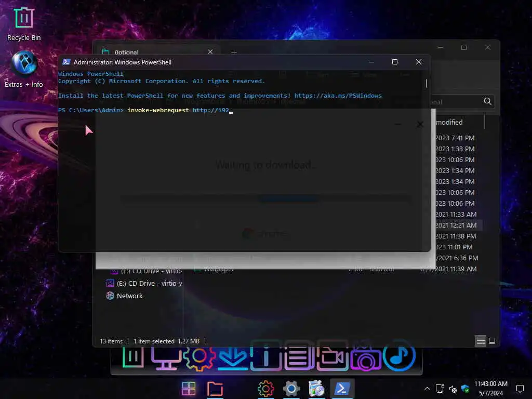
Task: Select the row dated 2021 11:33 AM
Action: (x=457, y=215)
